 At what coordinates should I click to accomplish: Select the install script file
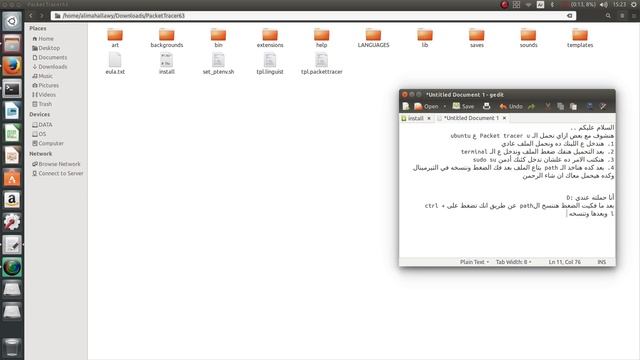pos(167,64)
